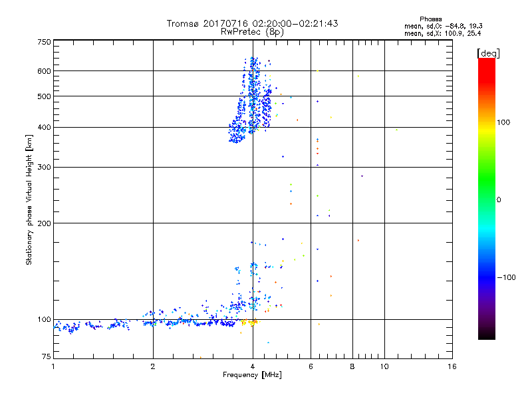The image size is (532, 399).
Task: Click the x-axis tick label '6'
Action: click(x=311, y=366)
